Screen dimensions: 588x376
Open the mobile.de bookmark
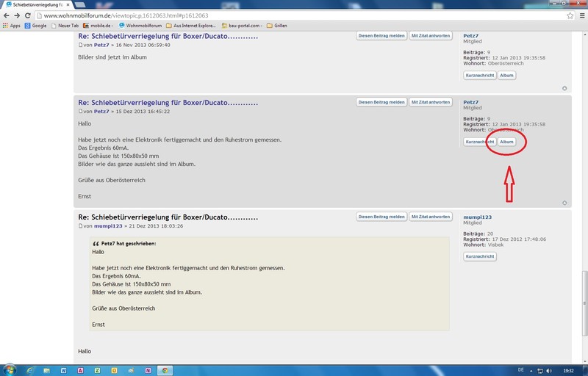[93, 25]
